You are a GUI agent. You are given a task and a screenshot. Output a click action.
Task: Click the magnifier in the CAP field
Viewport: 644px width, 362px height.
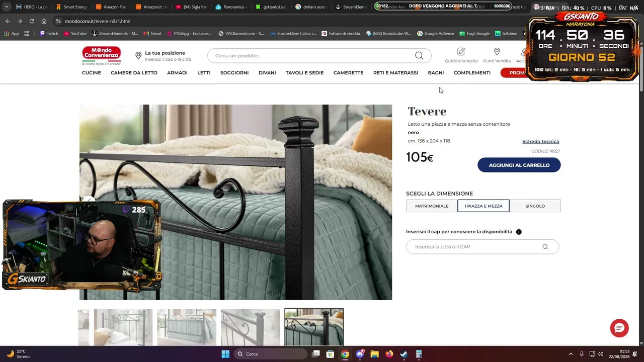pyautogui.click(x=545, y=247)
